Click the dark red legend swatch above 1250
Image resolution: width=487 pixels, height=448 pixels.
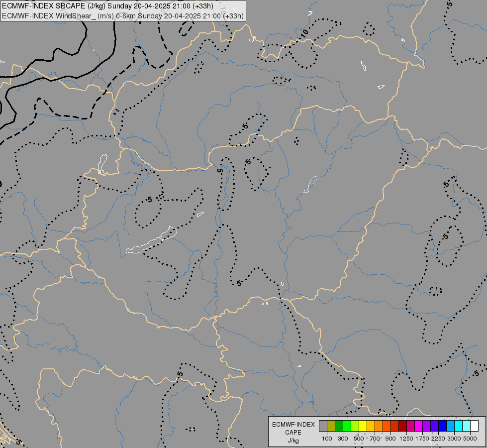pyautogui.click(x=402, y=426)
